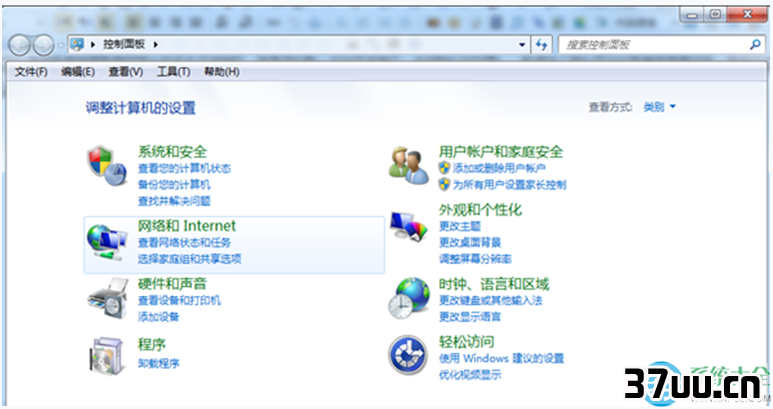This screenshot has height=409, width=773.
Task: Click 选择家庭组和共享选项 link
Action: [189, 259]
